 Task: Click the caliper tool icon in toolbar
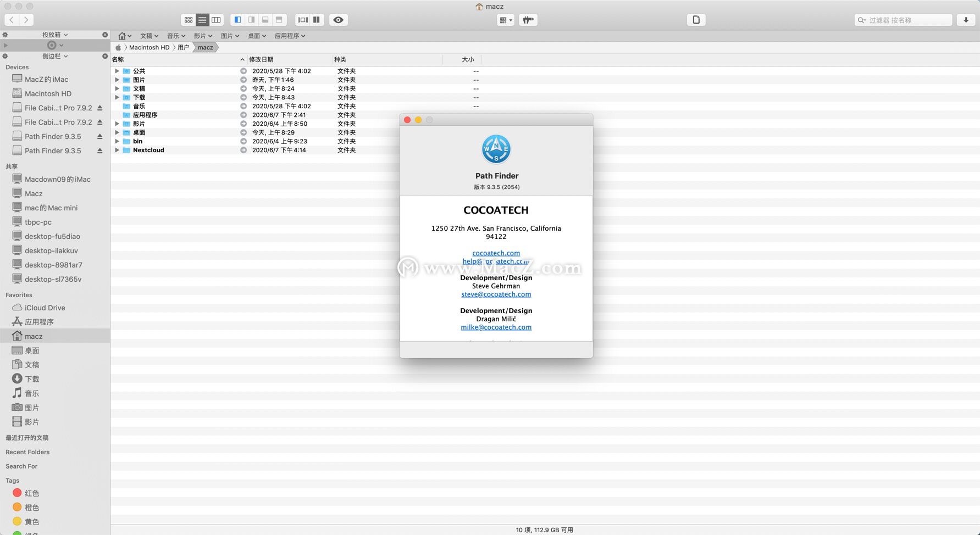coord(528,20)
